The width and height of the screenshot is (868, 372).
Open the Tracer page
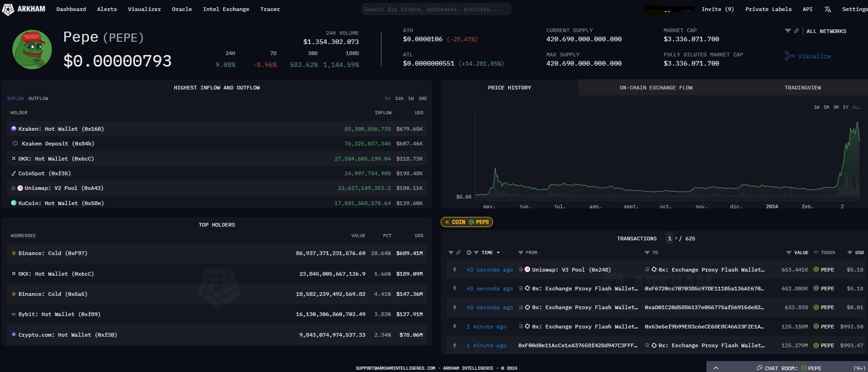pyautogui.click(x=270, y=9)
